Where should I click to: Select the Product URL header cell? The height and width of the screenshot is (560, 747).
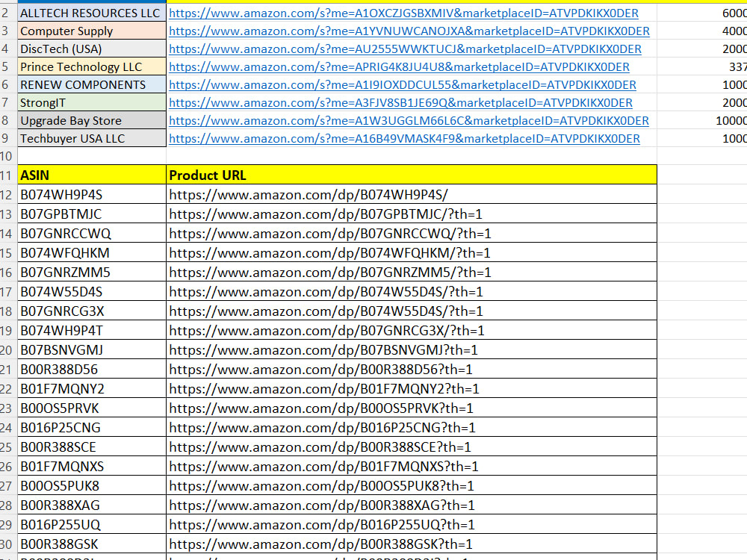(x=412, y=175)
